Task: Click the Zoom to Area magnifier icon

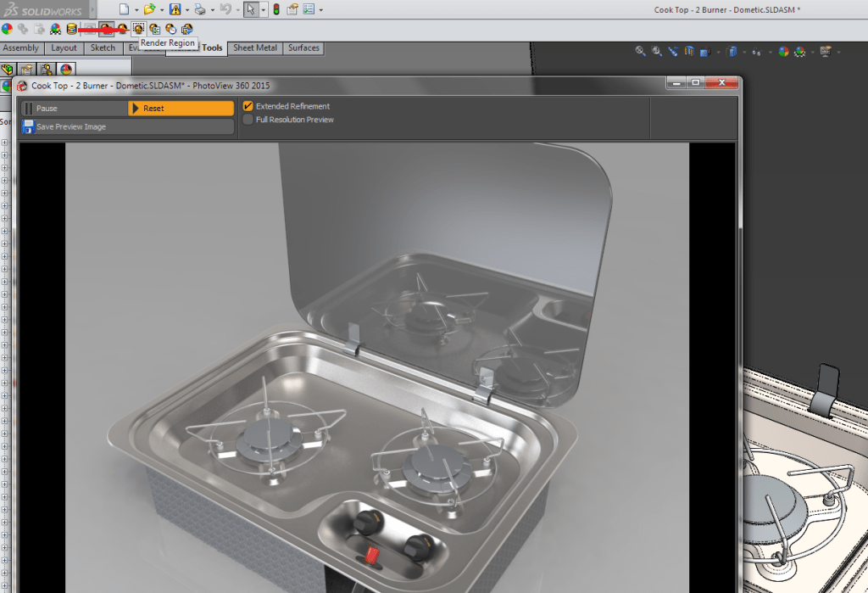Action: 655,51
